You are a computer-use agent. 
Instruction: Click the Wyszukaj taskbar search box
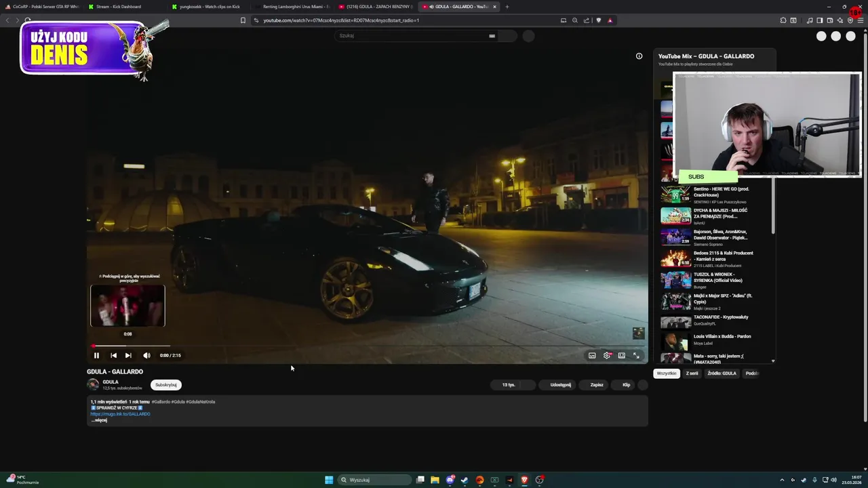(x=375, y=480)
